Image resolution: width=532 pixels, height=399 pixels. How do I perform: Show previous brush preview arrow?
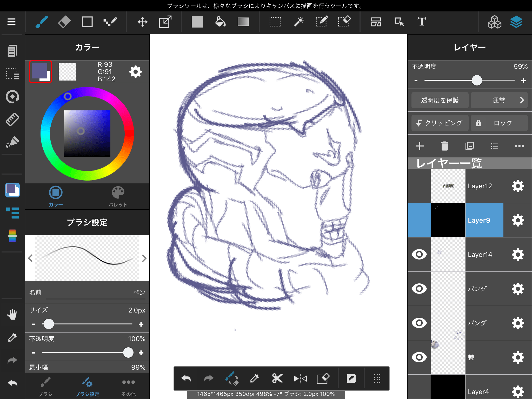point(30,258)
